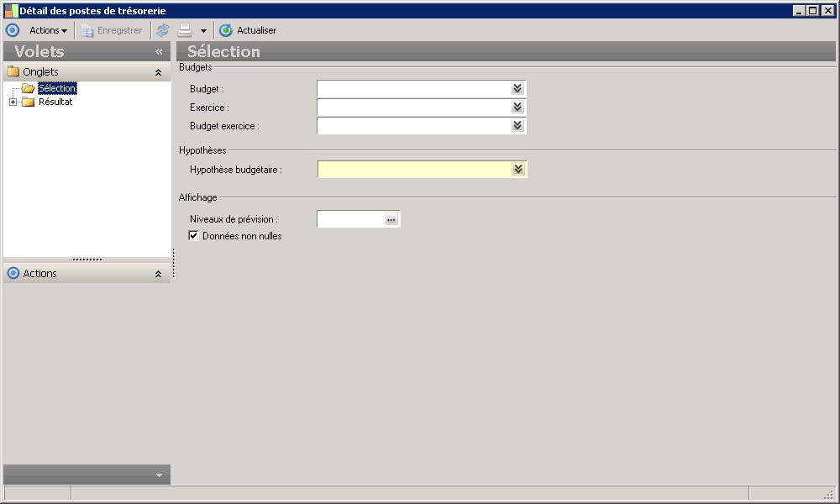The image size is (840, 504).
Task: Click the vertical splitter handle beside the Volets panel
Action: [174, 263]
